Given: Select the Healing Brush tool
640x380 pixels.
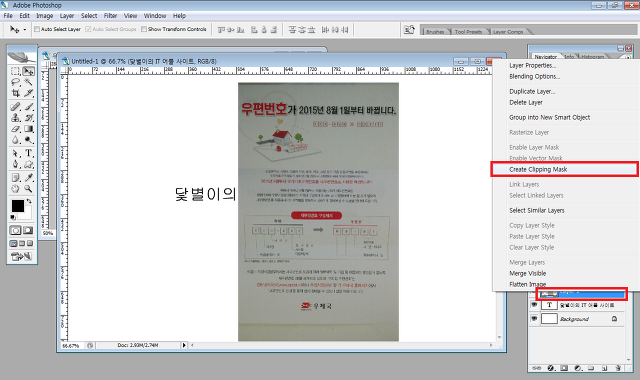Looking at the screenshot, I should coord(16,107).
